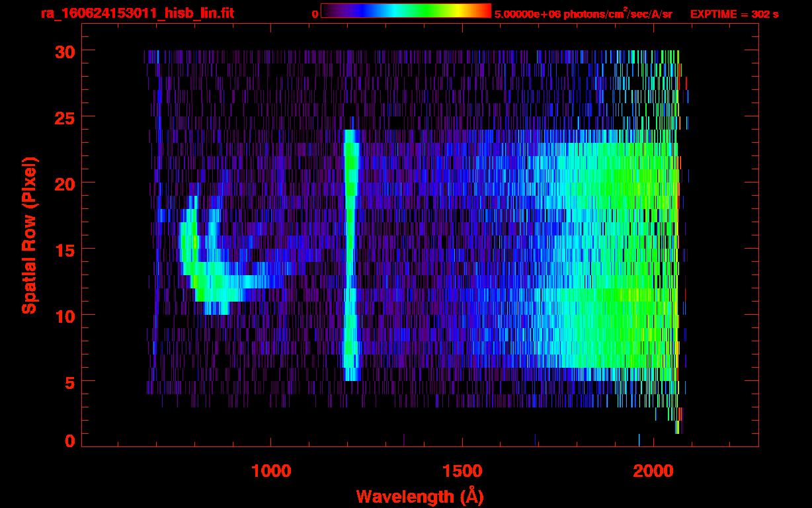
Task: Click the Wavelength (Å) axis label
Action: point(420,496)
